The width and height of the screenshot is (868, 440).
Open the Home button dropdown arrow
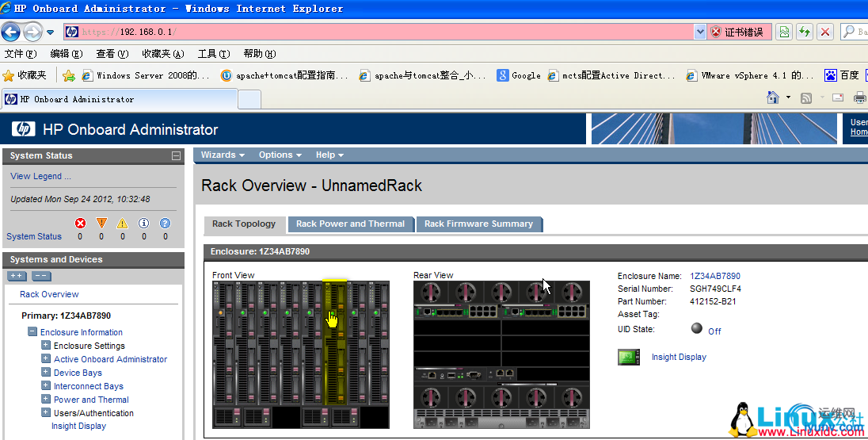point(788,98)
